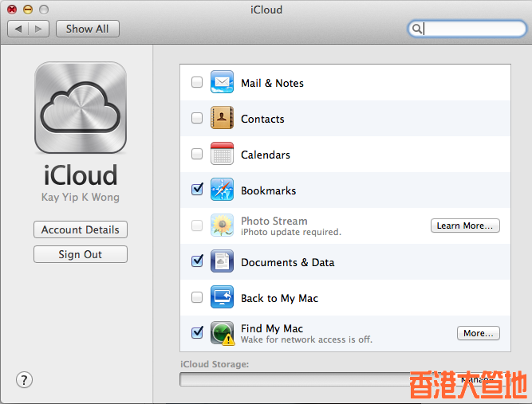Screen dimensions: 532x404
Task: Minimize the iCloud window with yellow button
Action: coord(28,10)
